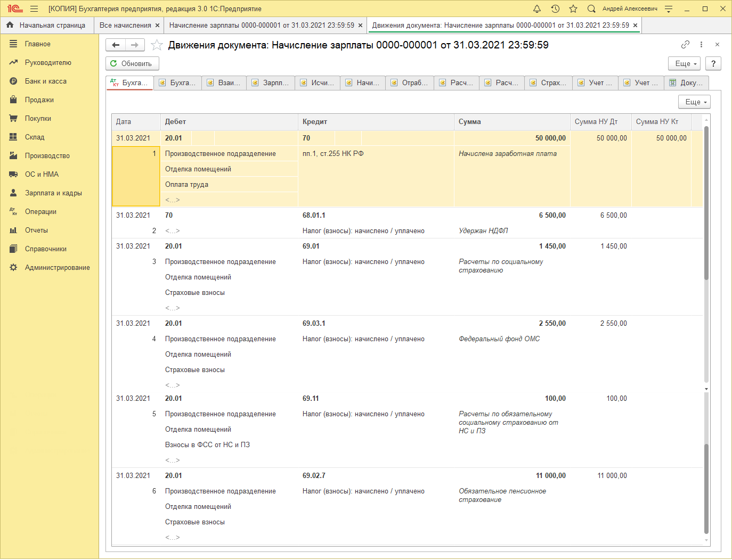Click the ОС и НМА truck icon
Viewport: 732px width, 560px height.
pyautogui.click(x=13, y=174)
